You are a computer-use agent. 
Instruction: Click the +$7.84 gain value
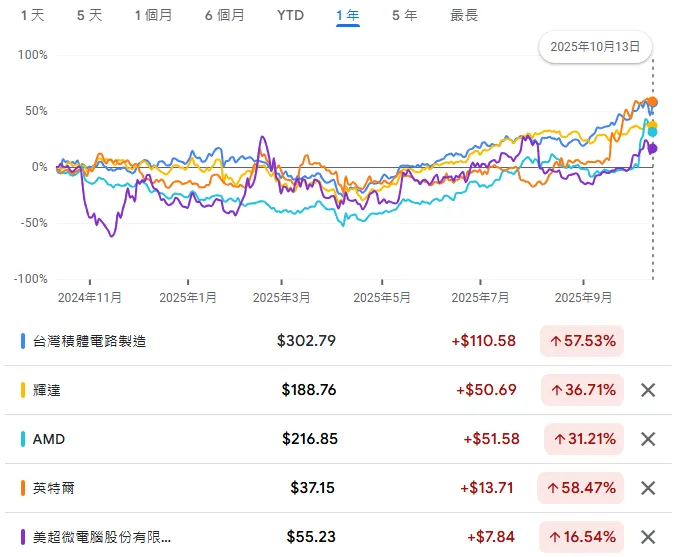[x=491, y=537]
